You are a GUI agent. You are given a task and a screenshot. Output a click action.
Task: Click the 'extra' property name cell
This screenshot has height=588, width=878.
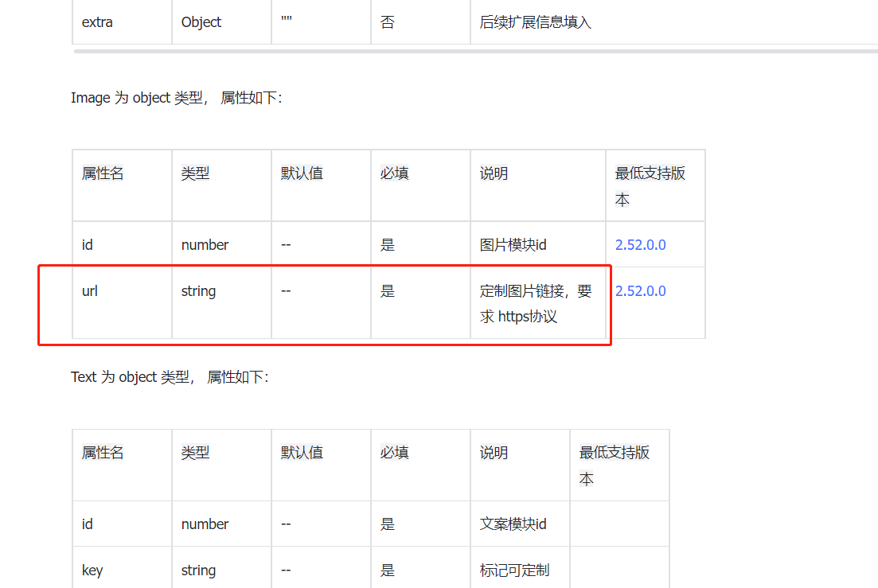(97, 22)
